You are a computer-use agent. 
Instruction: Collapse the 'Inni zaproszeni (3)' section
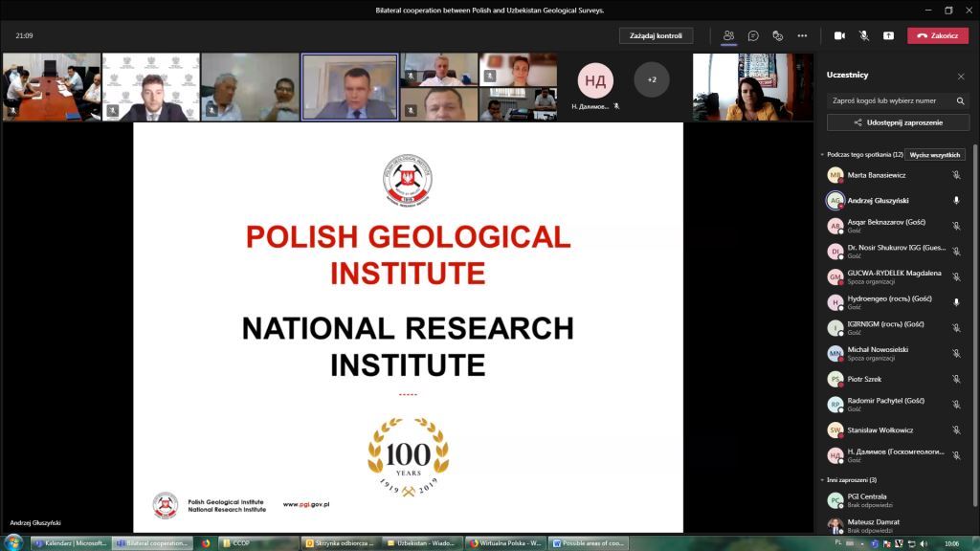click(822, 480)
